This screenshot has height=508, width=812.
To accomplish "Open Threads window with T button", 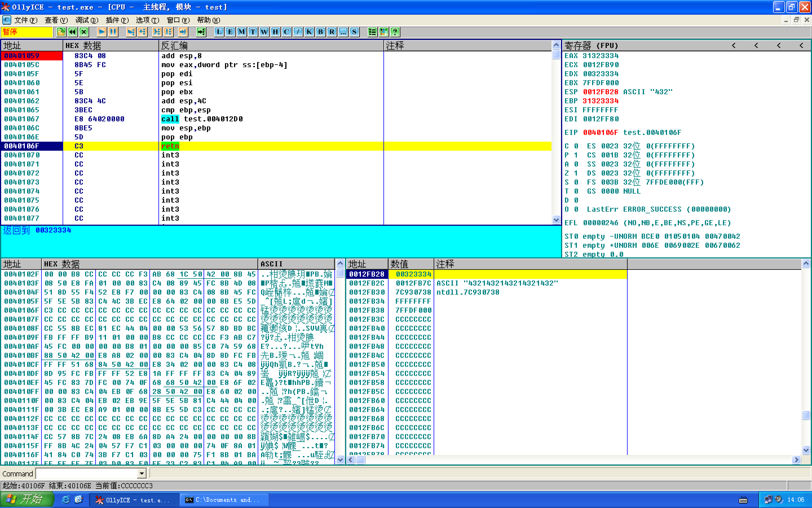I will (253, 32).
